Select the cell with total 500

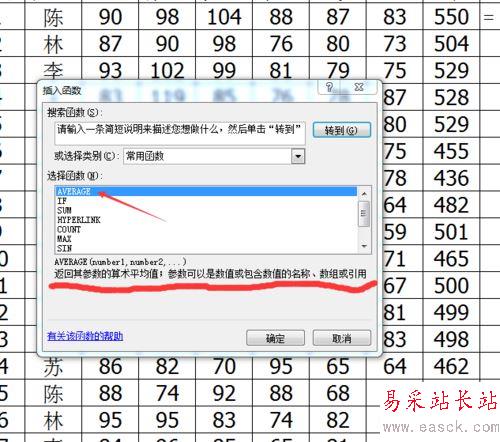click(x=451, y=285)
